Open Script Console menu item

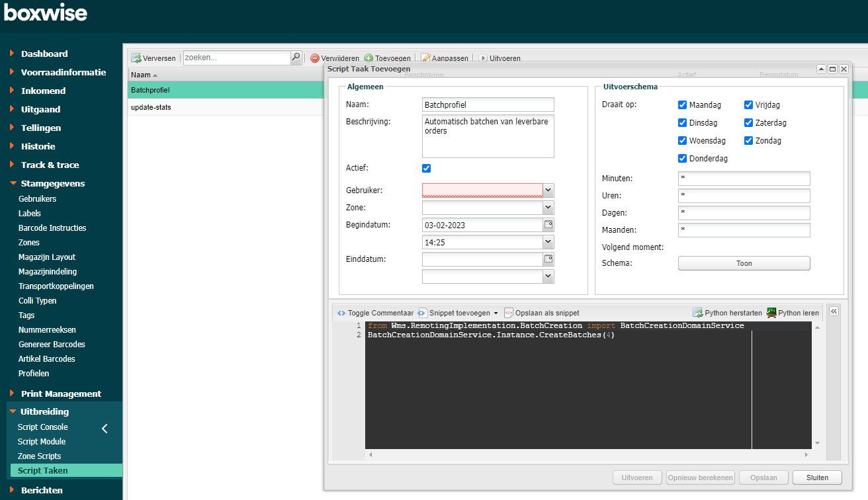(42, 427)
